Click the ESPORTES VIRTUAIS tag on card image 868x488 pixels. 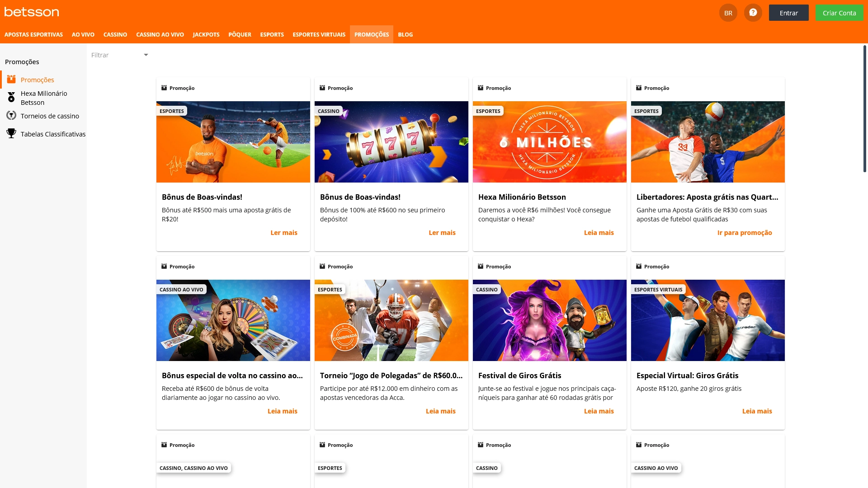click(x=658, y=290)
